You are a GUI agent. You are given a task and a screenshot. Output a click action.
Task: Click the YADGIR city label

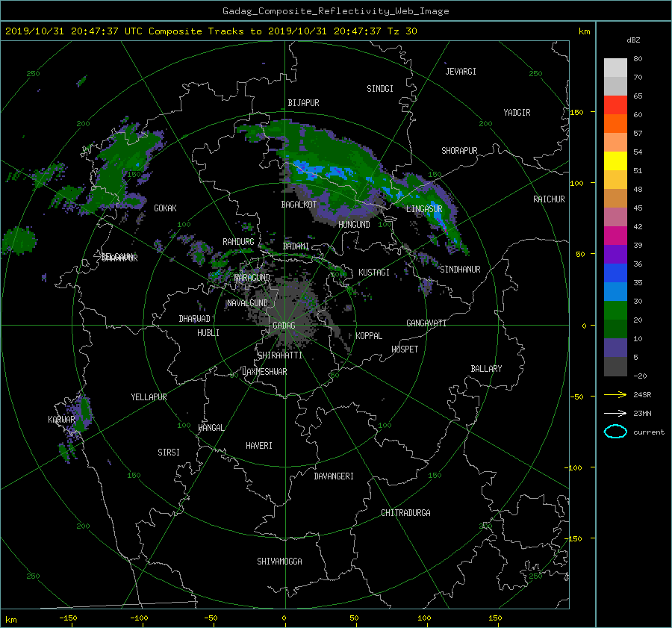[517, 113]
